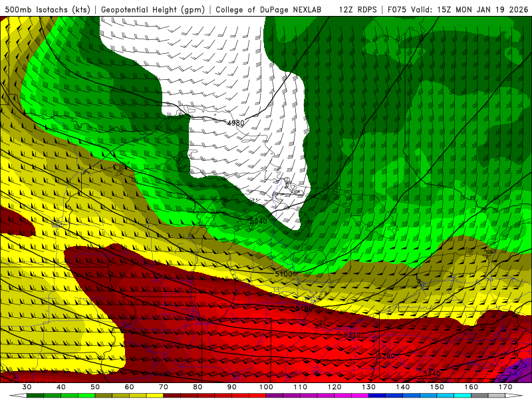The width and height of the screenshot is (532, 399).
Task: Click the 40 knot legend scale number
Action: coord(61,387)
